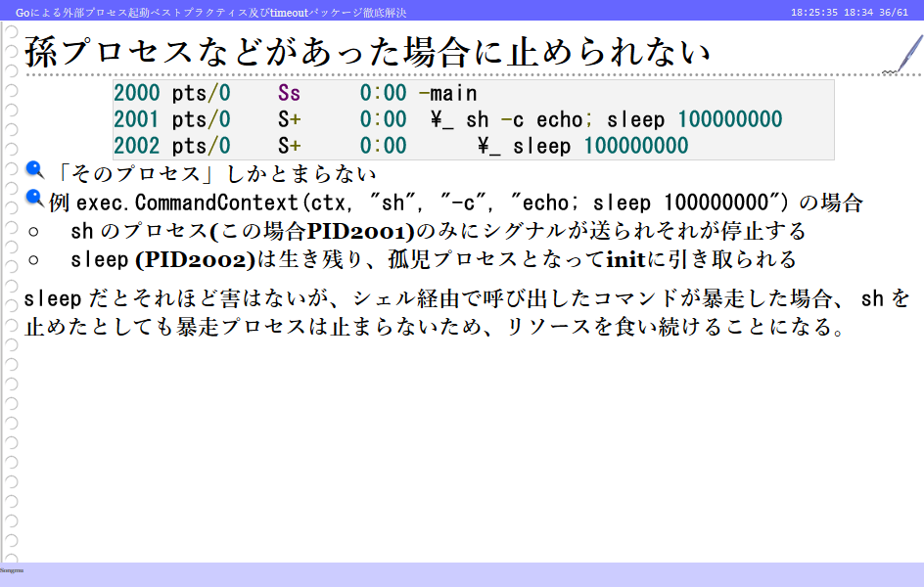The height and width of the screenshot is (587, 924).
Task: Click the tiny Songmu label in the footer
Action: [12, 570]
